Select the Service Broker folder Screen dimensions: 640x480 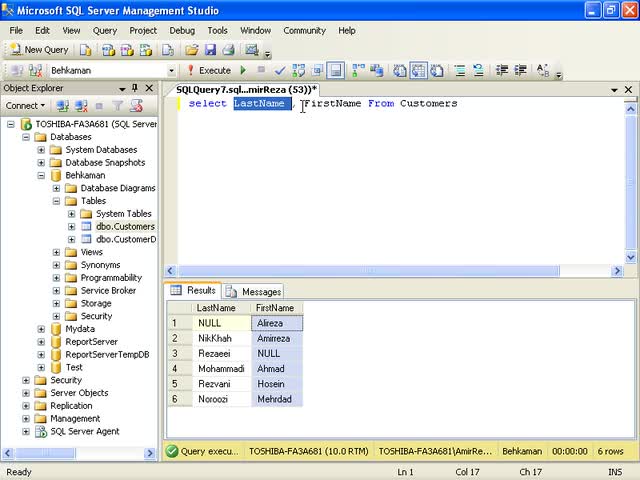pos(108,291)
